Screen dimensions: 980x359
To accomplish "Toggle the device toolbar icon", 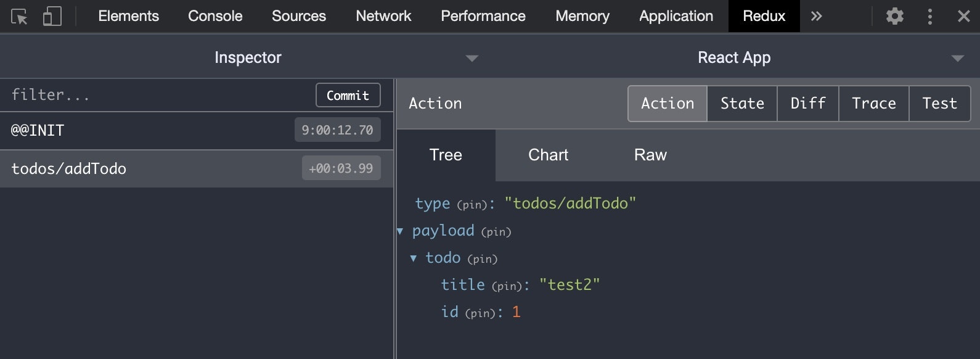I will click(x=52, y=16).
